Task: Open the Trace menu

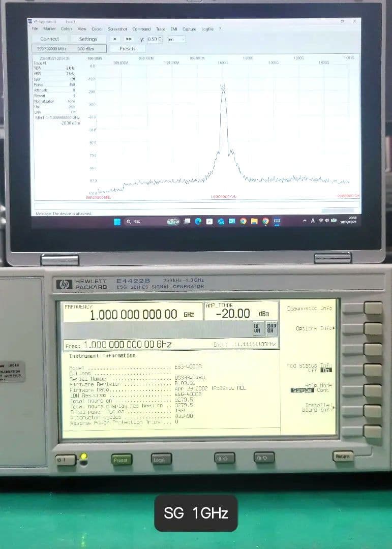Action: pyautogui.click(x=161, y=29)
